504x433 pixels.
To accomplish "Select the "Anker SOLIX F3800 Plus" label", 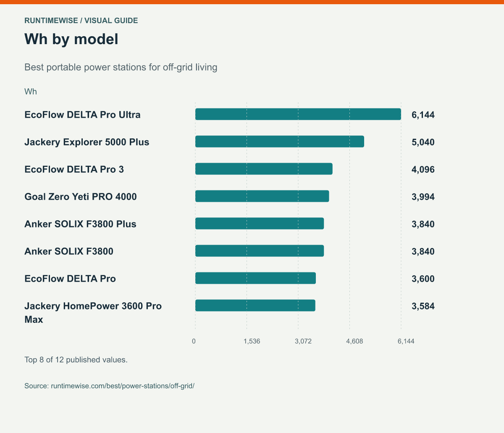I will 80,224.
